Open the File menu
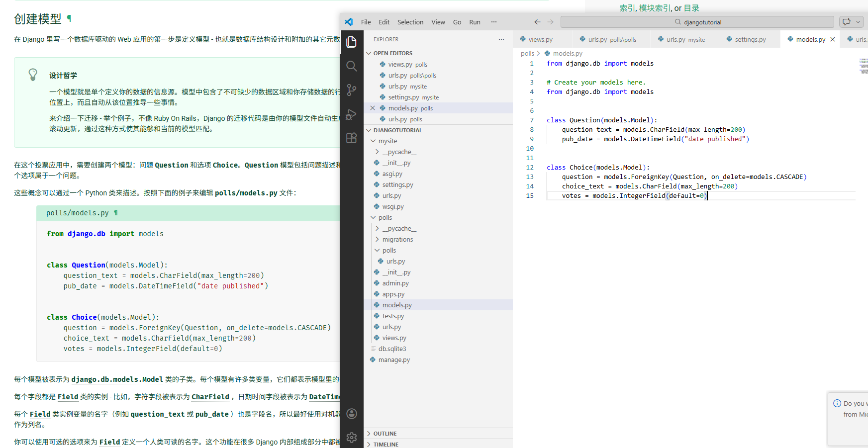 pos(366,22)
